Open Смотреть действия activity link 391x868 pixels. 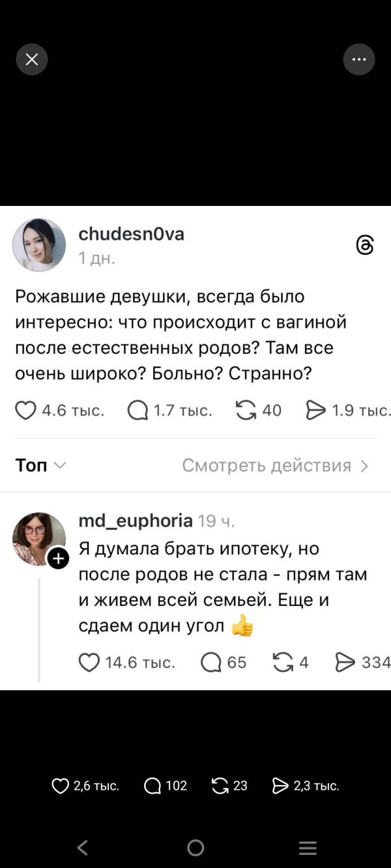(275, 465)
